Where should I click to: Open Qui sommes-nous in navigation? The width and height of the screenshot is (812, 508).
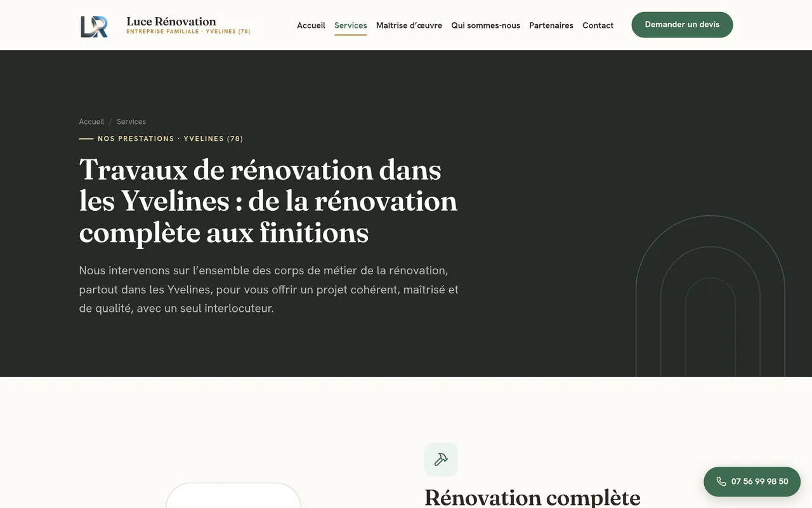pos(486,25)
